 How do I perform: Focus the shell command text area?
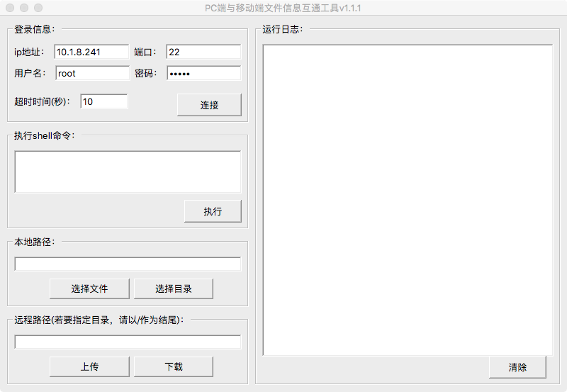coord(128,172)
